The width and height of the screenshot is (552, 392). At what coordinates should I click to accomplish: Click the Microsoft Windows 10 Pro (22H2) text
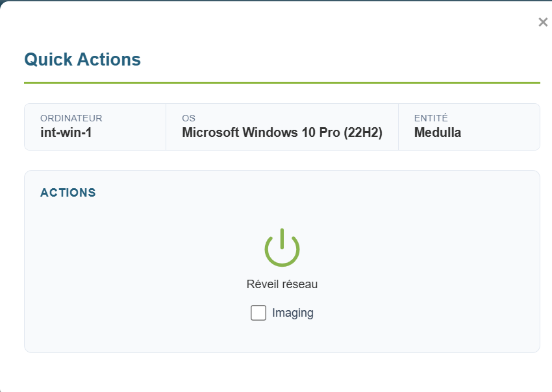[282, 133]
